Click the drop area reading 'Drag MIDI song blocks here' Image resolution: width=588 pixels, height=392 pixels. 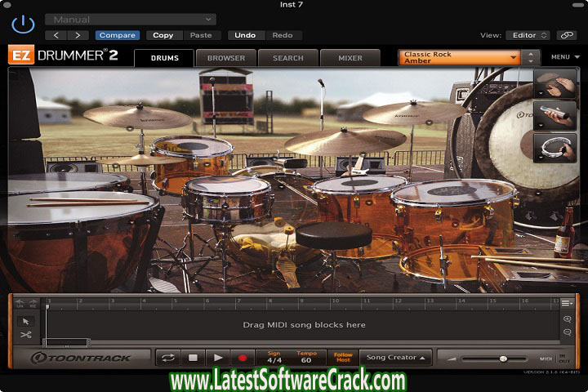click(x=304, y=325)
